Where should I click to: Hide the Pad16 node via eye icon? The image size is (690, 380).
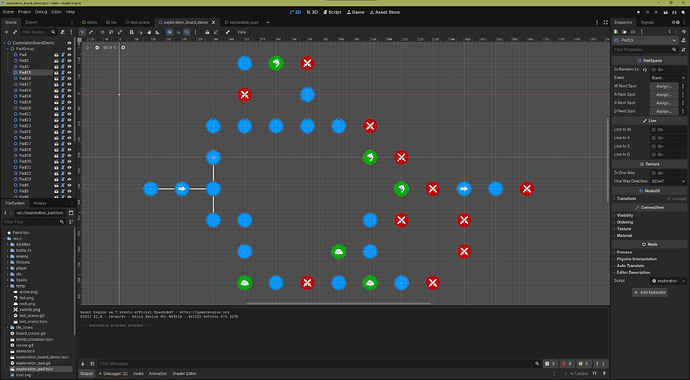(x=69, y=78)
